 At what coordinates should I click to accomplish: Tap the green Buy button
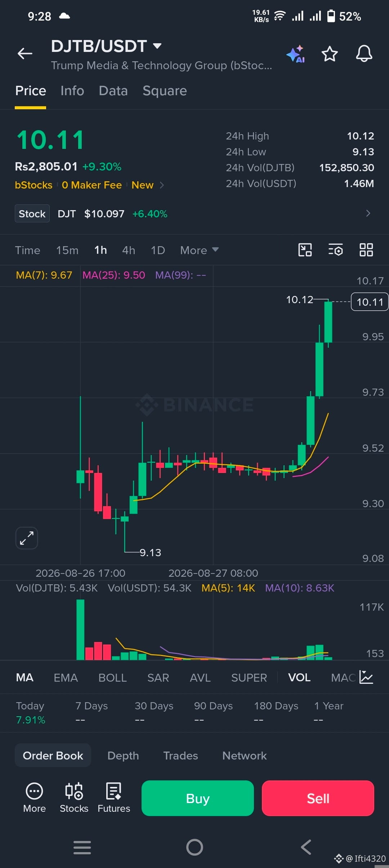[198, 798]
